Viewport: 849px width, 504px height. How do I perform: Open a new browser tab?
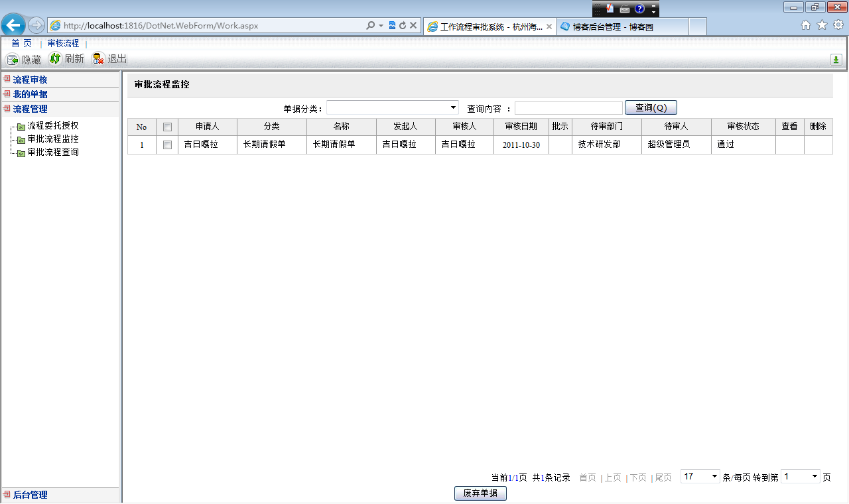pos(698,27)
